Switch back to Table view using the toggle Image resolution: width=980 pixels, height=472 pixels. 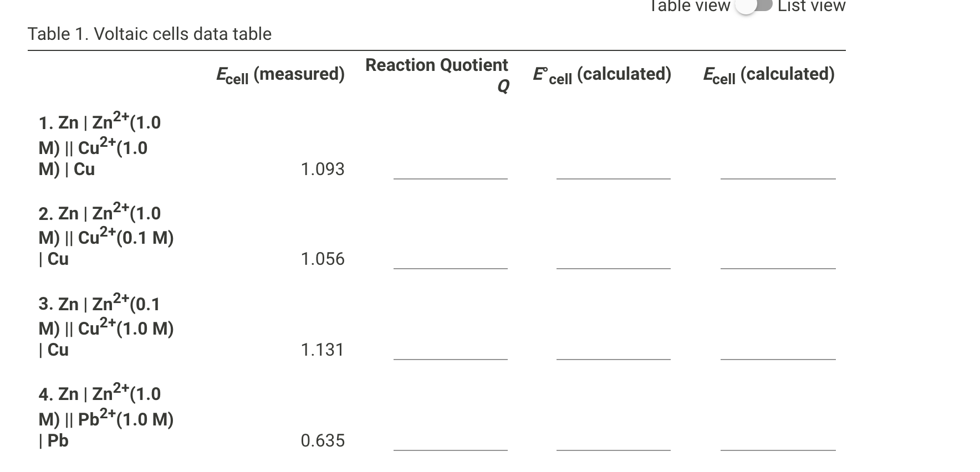pyautogui.click(x=754, y=7)
